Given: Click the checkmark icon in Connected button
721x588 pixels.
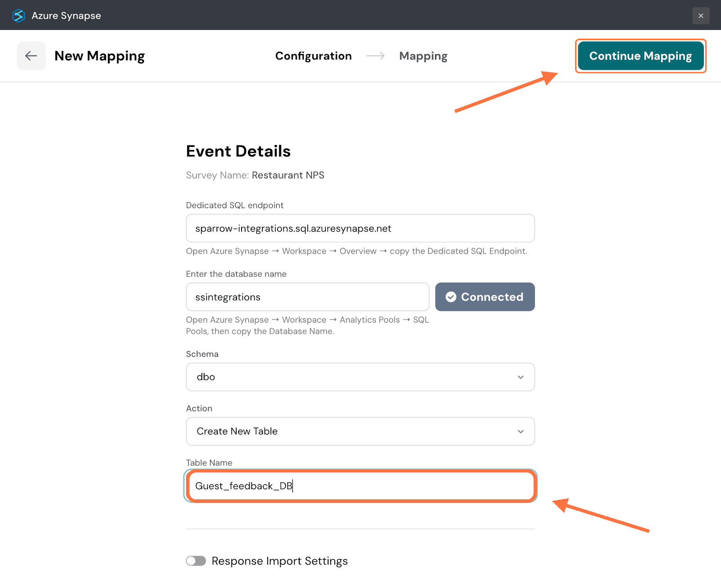Looking at the screenshot, I should [451, 297].
